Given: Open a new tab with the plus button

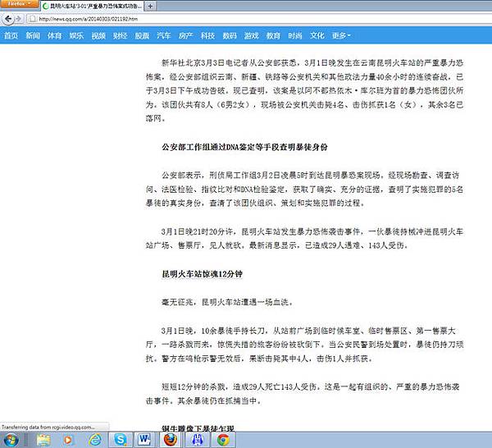Looking at the screenshot, I should click(150, 6).
